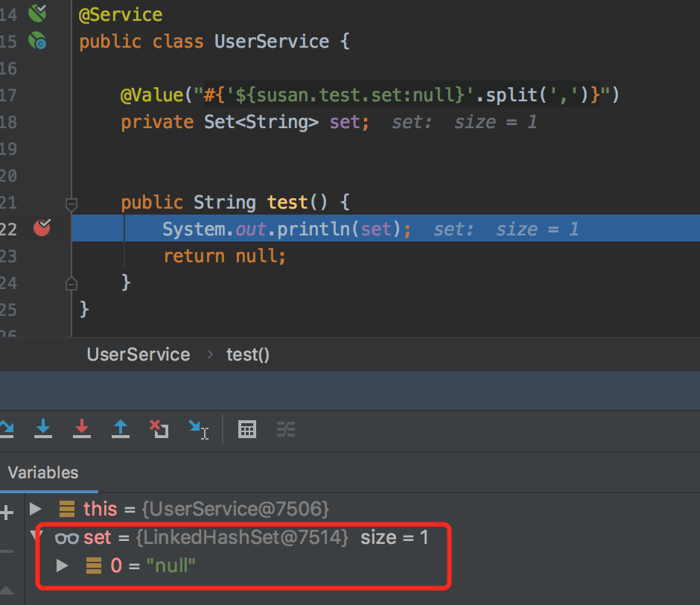Click test() in the breadcrumb bar

click(247, 355)
